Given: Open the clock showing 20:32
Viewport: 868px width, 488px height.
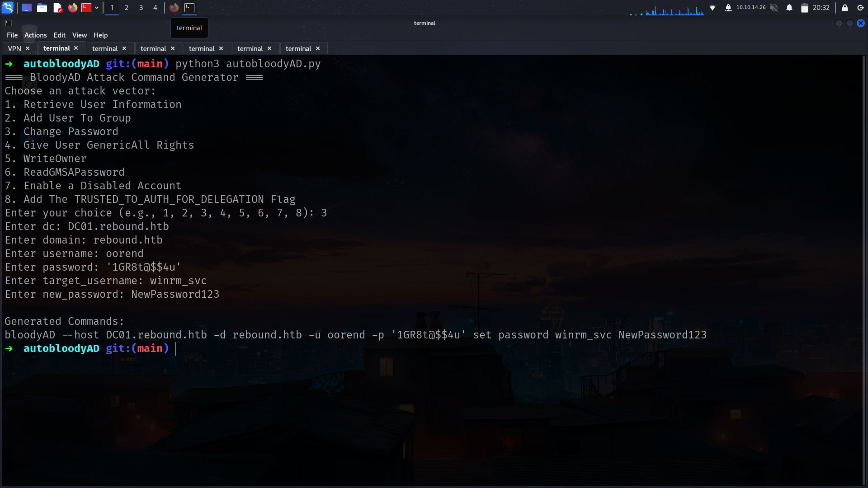Looking at the screenshot, I should point(821,8).
